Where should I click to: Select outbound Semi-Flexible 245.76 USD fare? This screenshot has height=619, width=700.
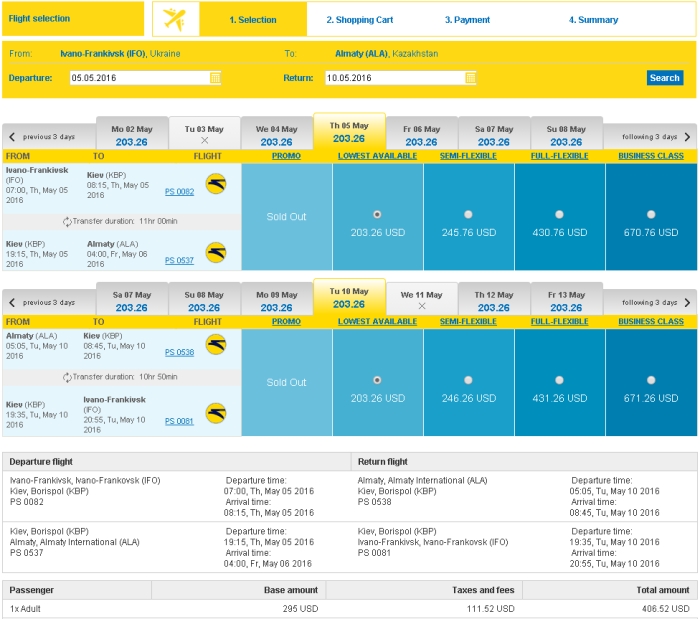click(468, 215)
